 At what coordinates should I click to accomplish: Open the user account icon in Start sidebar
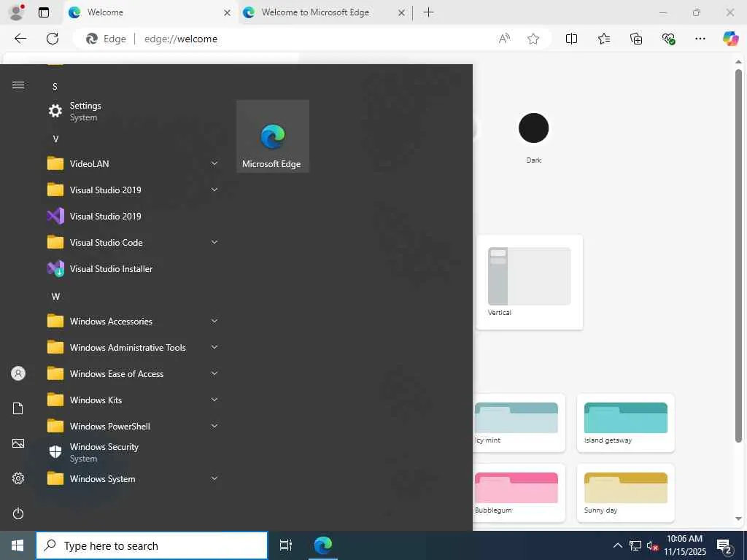18,373
